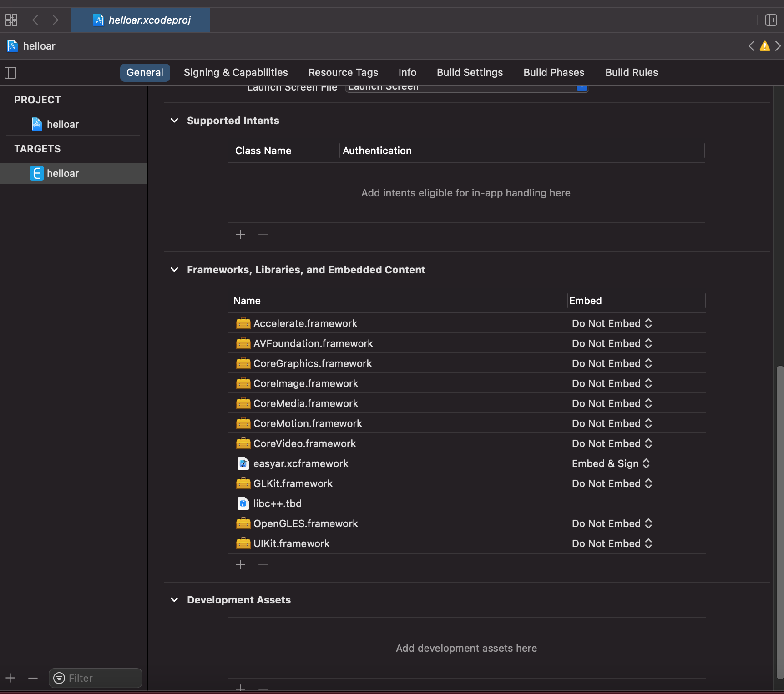784x694 pixels.
Task: Collapse the Frameworks, Libraries, and Embedded Content section
Action: 174,270
